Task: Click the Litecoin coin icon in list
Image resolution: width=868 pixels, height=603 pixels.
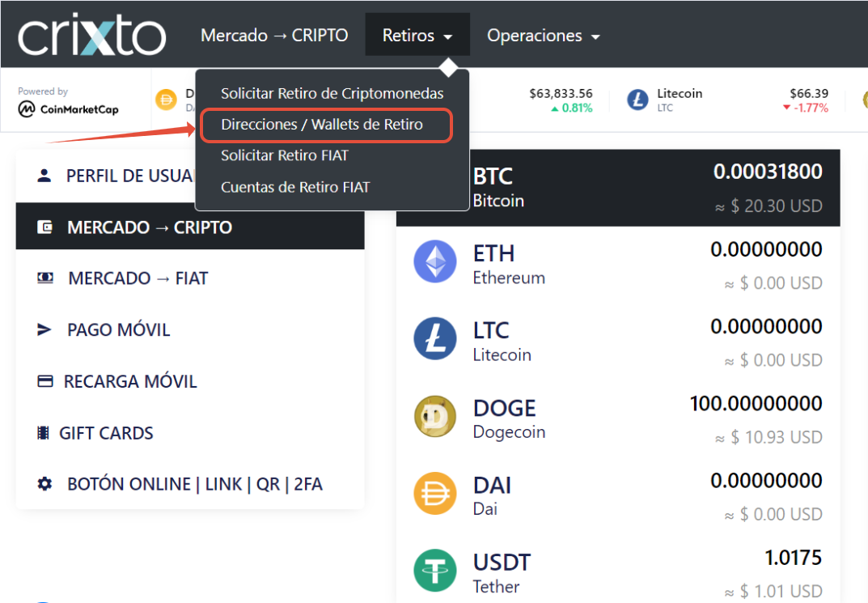Action: click(x=435, y=338)
